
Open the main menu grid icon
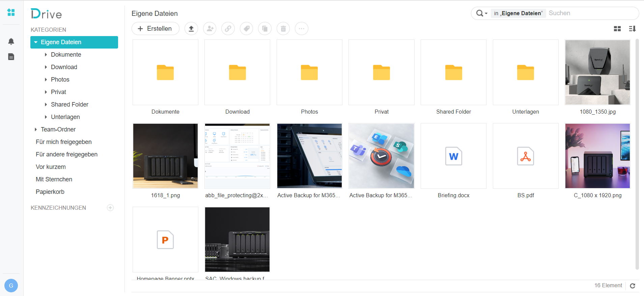pyautogui.click(x=11, y=12)
